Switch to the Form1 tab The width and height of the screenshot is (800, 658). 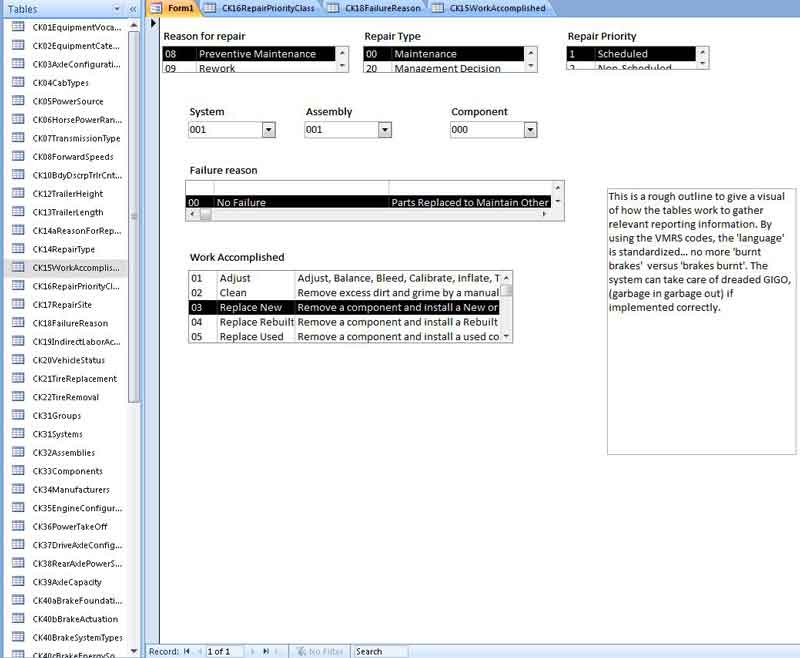(x=173, y=8)
